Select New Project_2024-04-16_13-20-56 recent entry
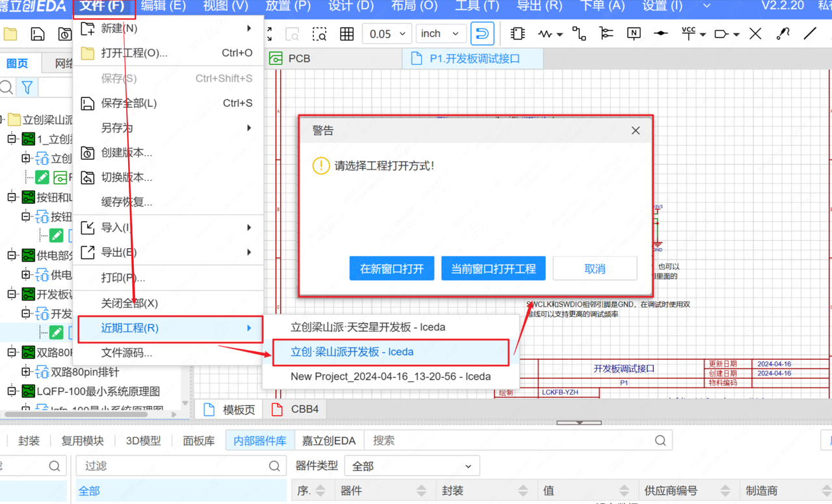The height and width of the screenshot is (504, 832). click(390, 377)
